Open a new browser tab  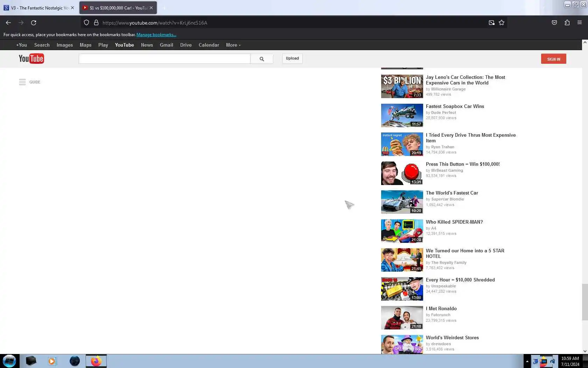164,8
